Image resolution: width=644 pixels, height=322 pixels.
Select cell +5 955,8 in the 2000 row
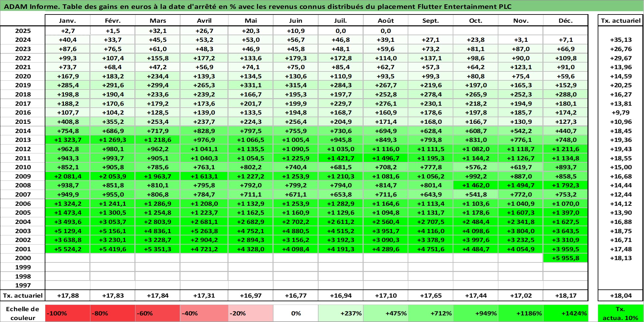[565, 258]
